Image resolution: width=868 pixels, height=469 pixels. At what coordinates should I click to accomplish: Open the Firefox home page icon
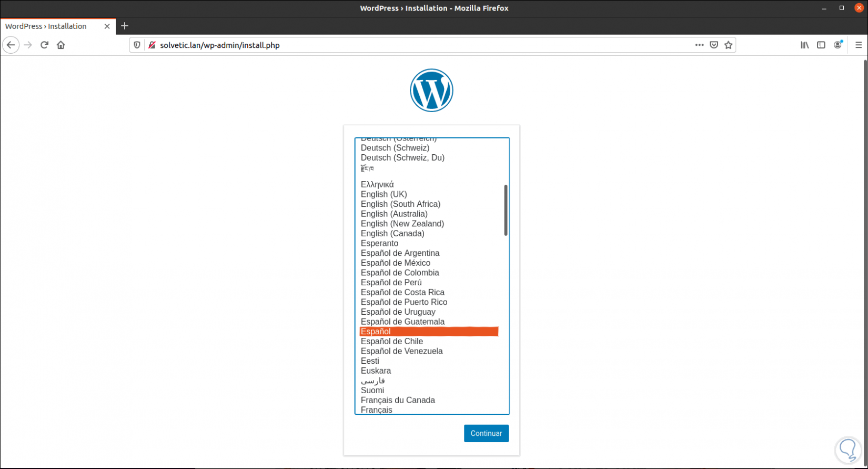click(x=61, y=45)
